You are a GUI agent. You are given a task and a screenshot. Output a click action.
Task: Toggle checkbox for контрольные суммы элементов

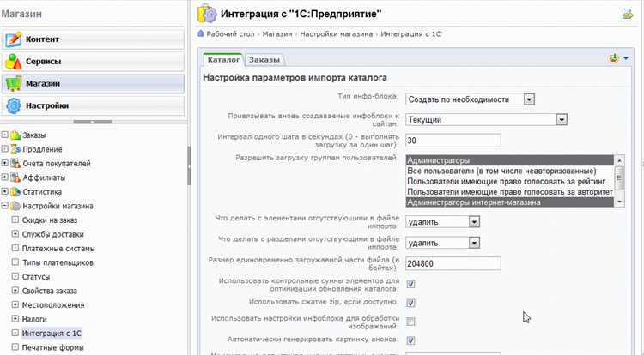(410, 284)
